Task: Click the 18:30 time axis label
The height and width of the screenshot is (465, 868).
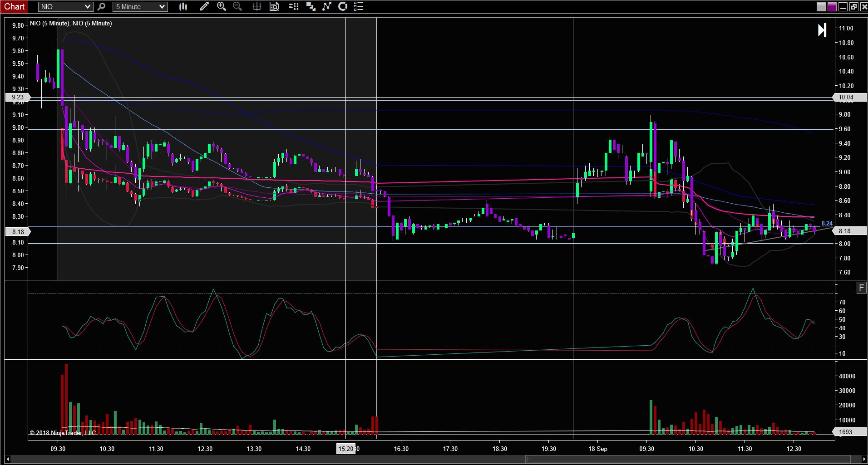Action: click(499, 449)
